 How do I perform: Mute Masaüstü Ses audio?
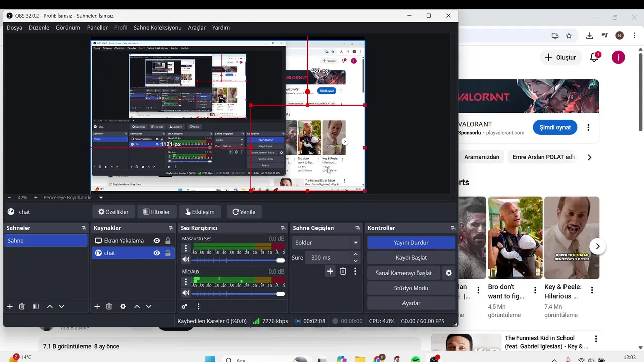click(186, 260)
